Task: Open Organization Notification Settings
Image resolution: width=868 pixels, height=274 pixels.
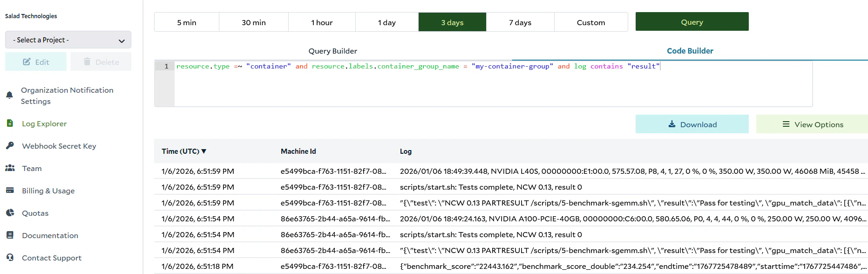Action: click(x=67, y=96)
